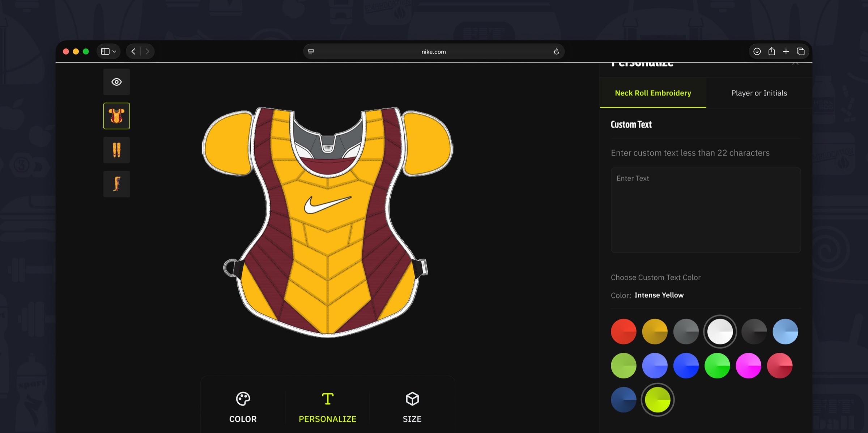Choose the Intense Yellow color swatch
This screenshot has width=868, height=433.
pos(658,400)
